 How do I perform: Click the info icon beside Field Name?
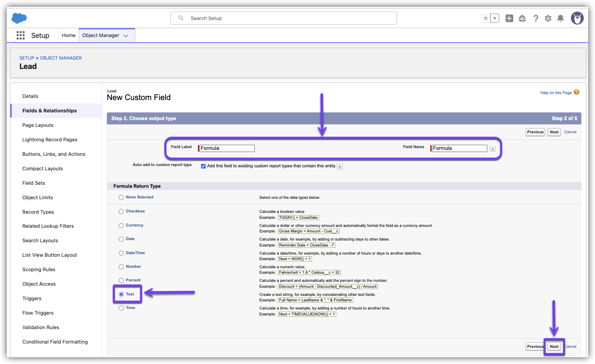click(492, 149)
